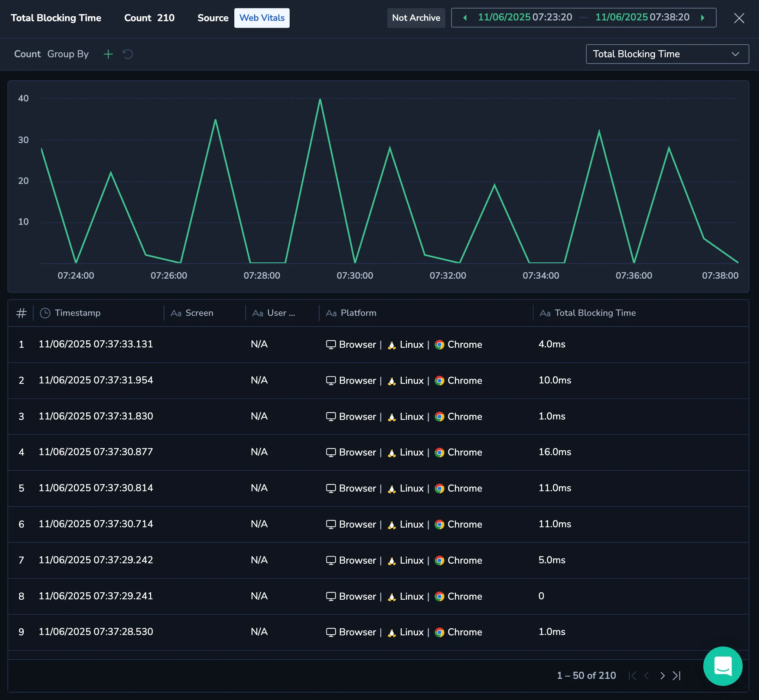Click Chrome icon in row 1
The image size is (759, 700).
tap(440, 345)
